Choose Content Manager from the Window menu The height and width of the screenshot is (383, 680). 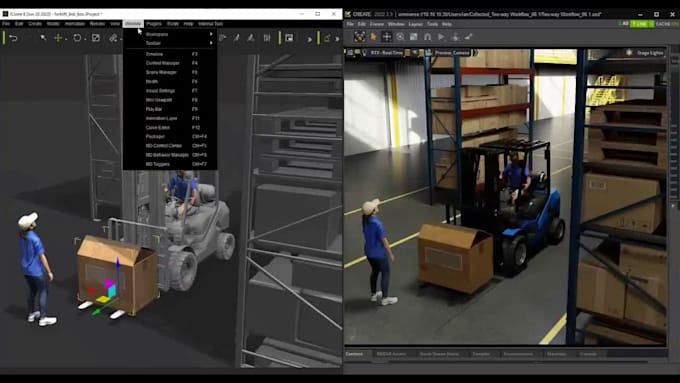click(x=170, y=63)
